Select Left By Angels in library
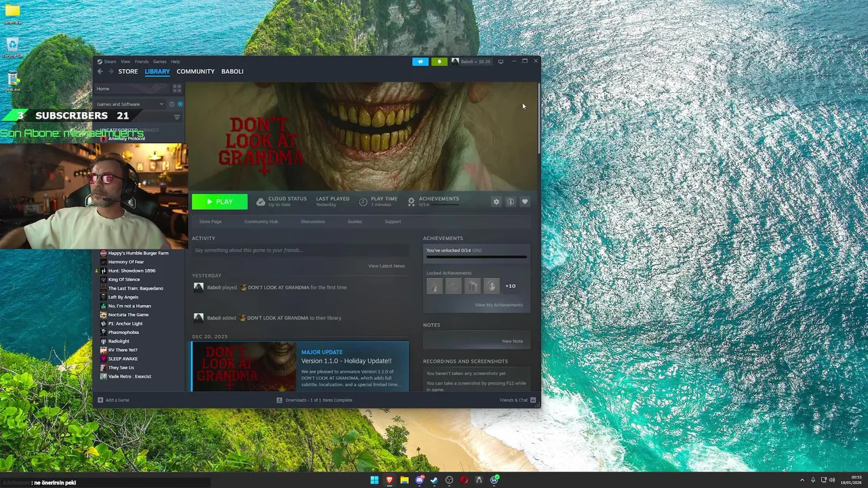 pos(123,297)
